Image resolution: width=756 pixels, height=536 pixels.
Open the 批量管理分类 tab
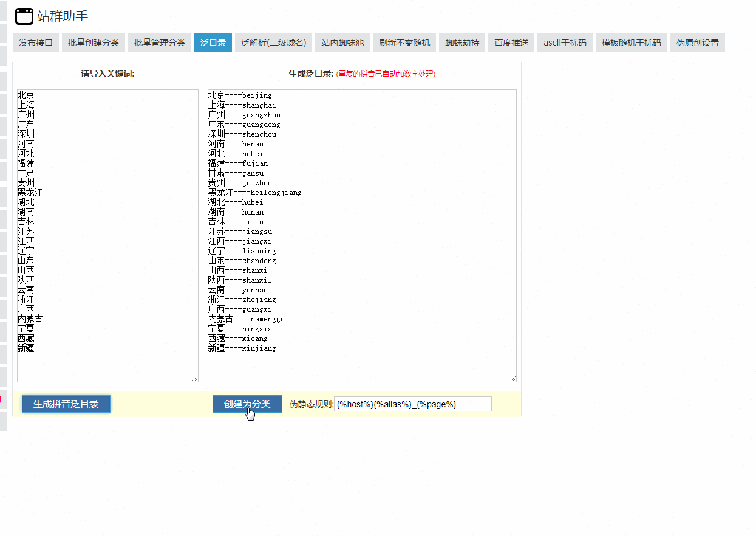pyautogui.click(x=160, y=43)
